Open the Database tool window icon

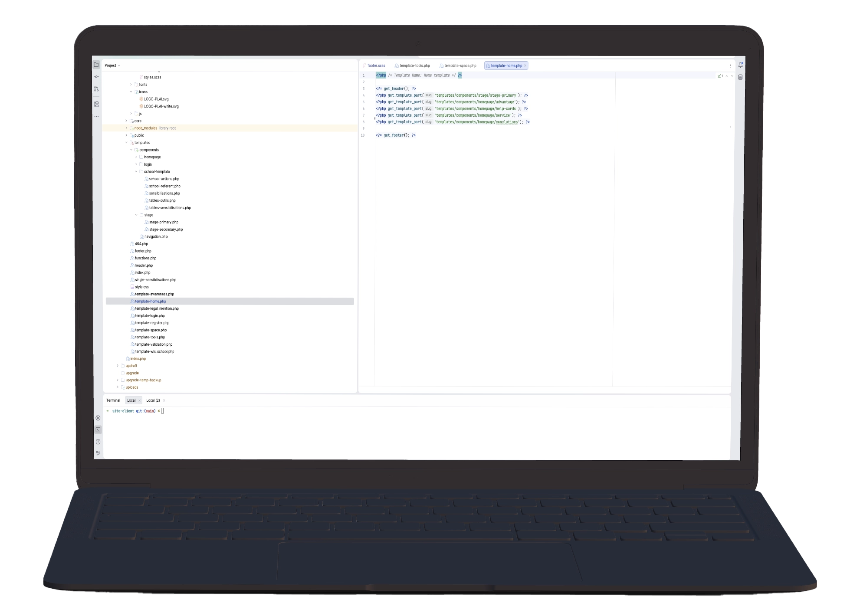coord(740,77)
